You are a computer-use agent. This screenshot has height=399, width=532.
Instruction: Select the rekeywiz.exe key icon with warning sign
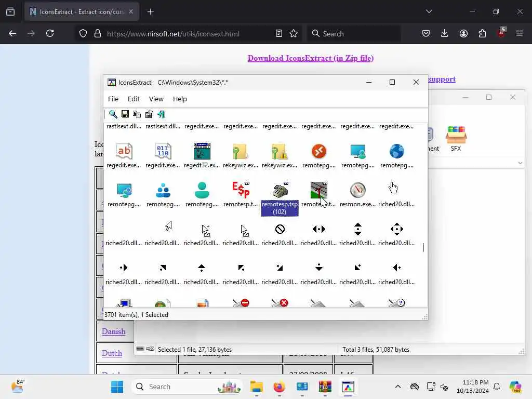click(280, 151)
